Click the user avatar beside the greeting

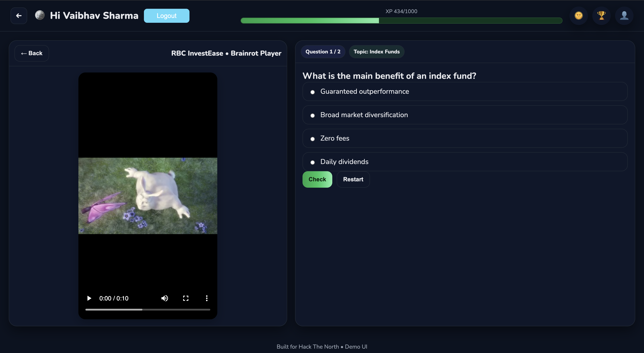[40, 15]
